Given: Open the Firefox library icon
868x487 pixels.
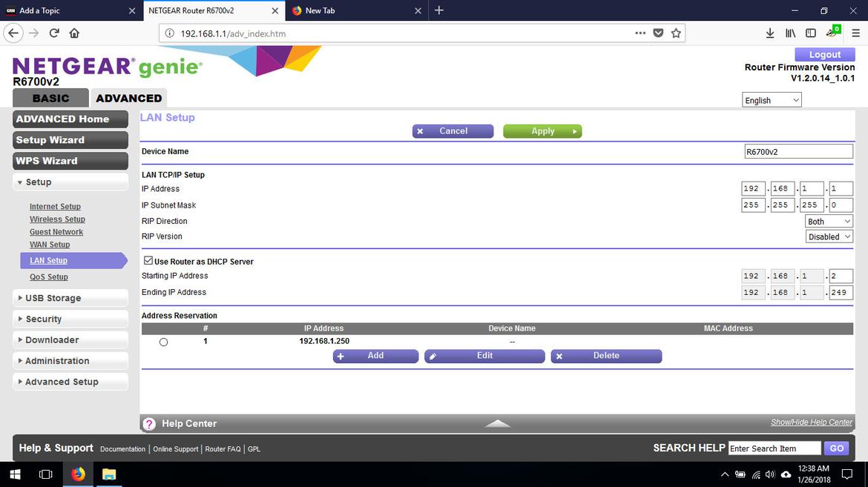Looking at the screenshot, I should pos(791,33).
